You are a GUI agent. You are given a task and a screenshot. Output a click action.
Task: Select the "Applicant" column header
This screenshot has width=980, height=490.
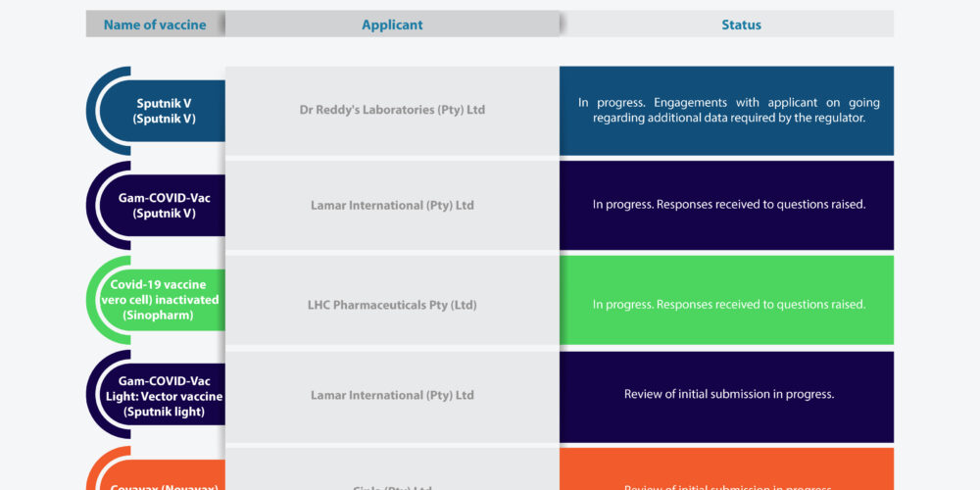tap(392, 24)
